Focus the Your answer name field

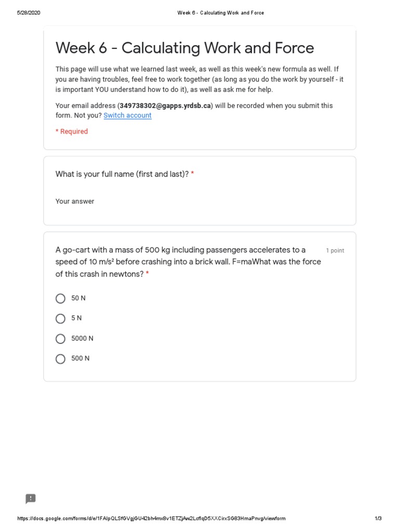[x=75, y=202]
